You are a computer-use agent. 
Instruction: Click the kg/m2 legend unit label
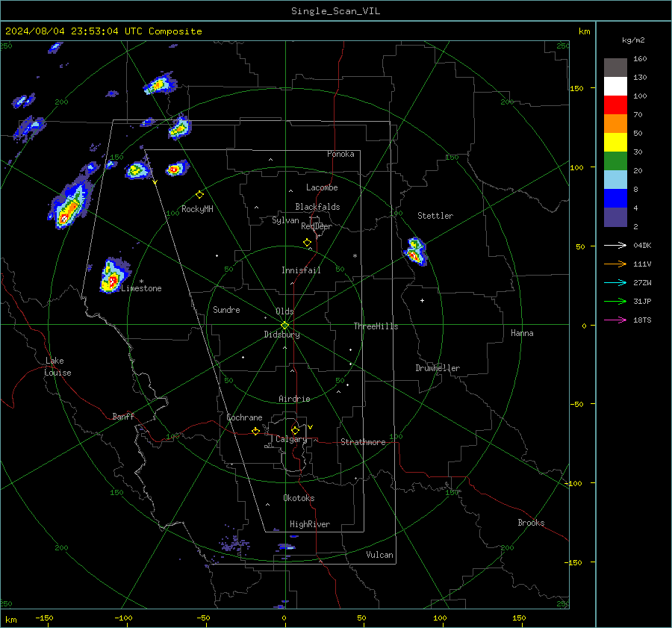pyautogui.click(x=633, y=40)
